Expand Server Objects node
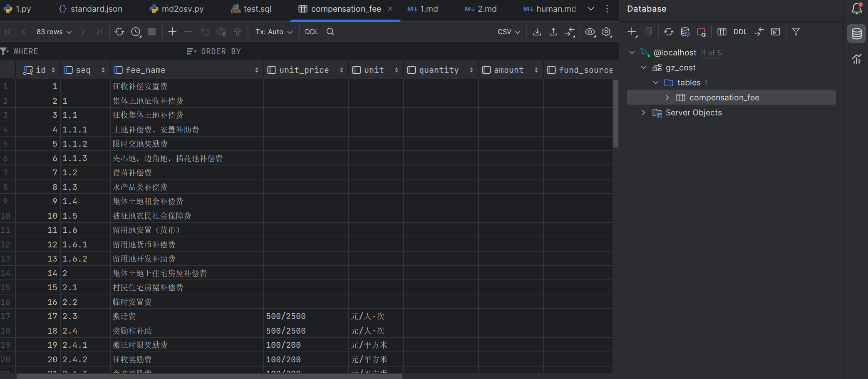 (x=644, y=112)
